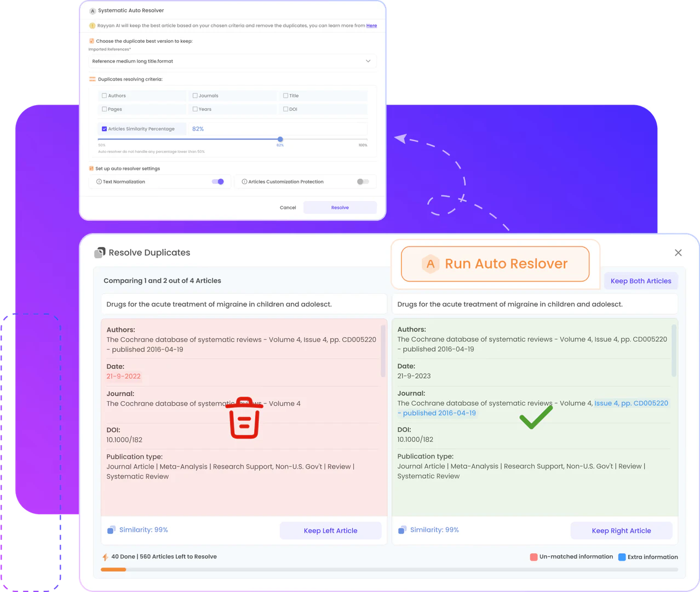Enable Articles Customization Protection toggle
The height and width of the screenshot is (592, 700).
tap(363, 182)
